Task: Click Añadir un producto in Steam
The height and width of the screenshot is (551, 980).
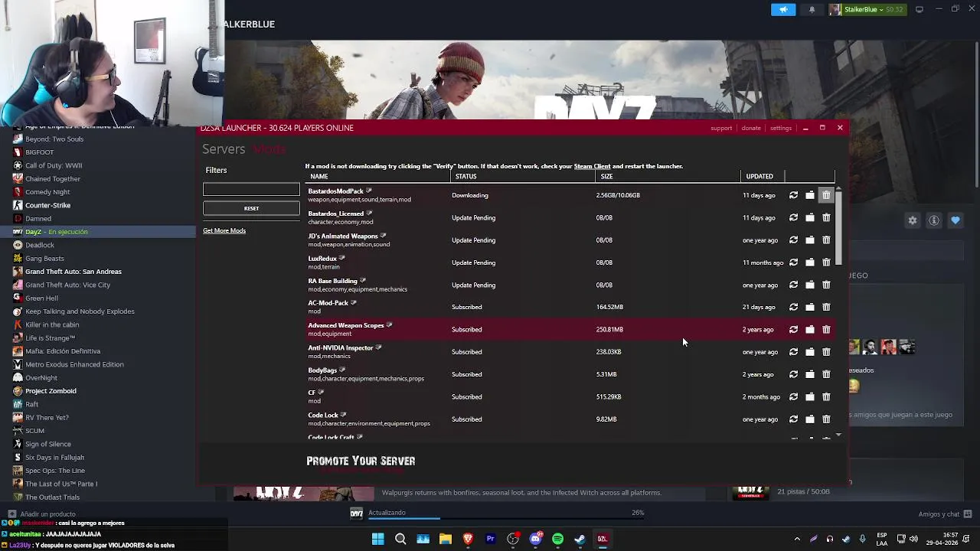Action: tap(42, 514)
